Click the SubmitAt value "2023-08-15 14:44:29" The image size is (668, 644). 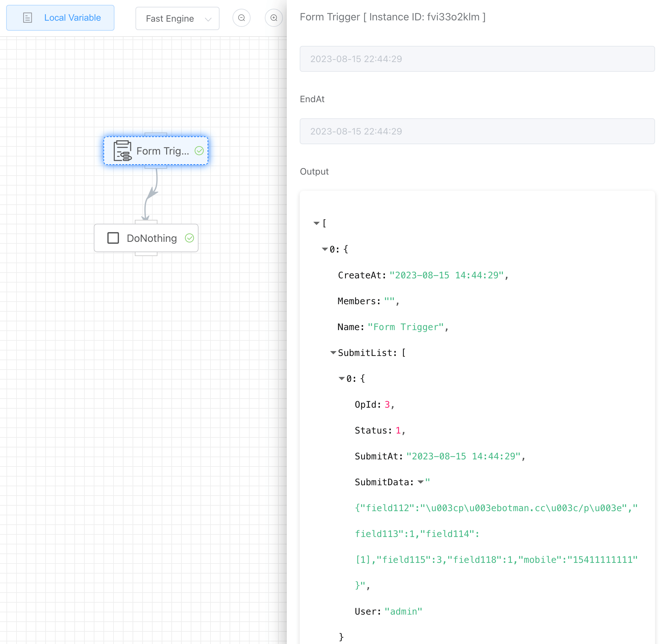[463, 456]
